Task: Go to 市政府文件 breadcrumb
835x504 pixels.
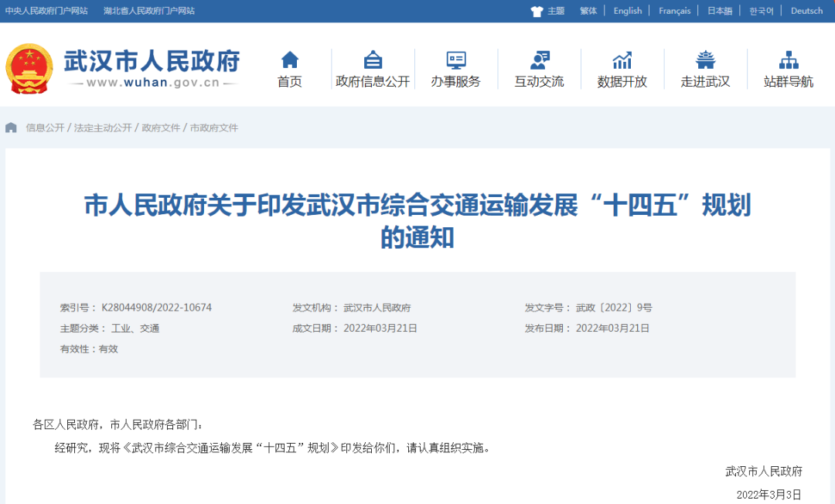Action: coord(214,128)
